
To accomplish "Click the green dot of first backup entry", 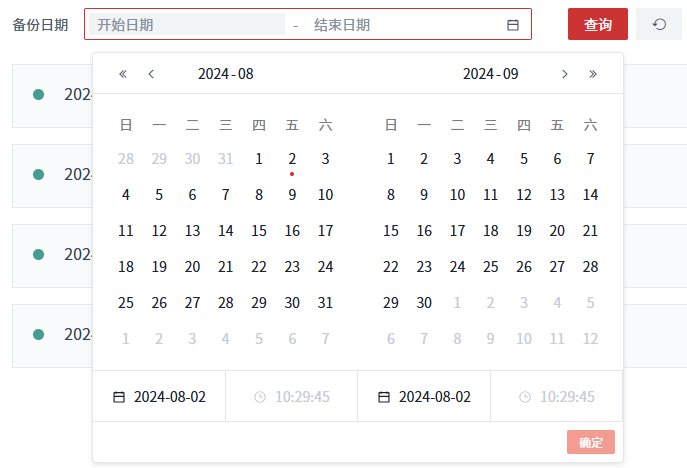I will (x=39, y=94).
